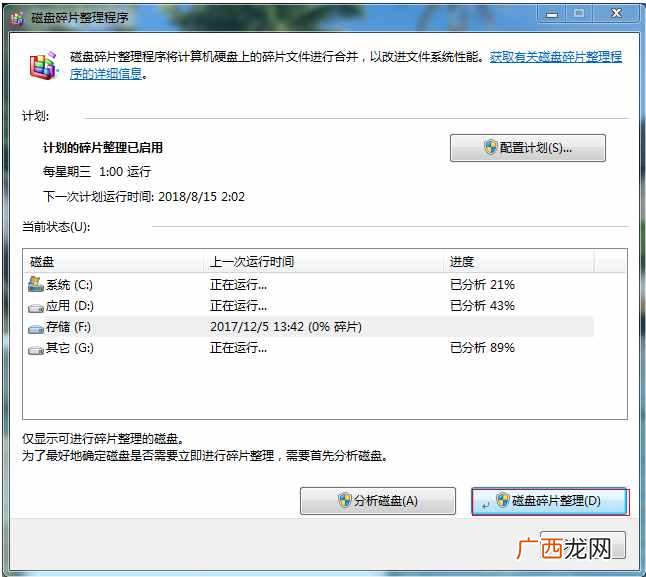Click the 系统 (C:) drive icon
The width and height of the screenshot is (646, 577).
click(x=36, y=284)
